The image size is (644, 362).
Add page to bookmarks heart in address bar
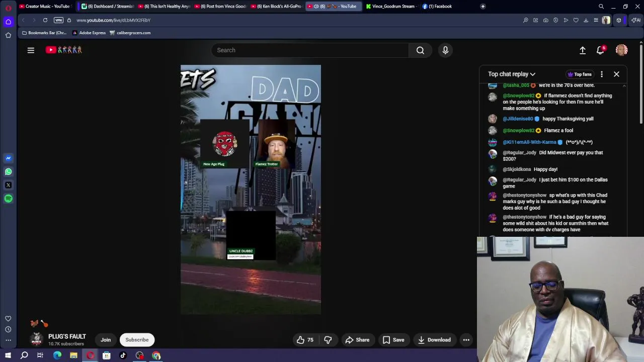coord(576,20)
